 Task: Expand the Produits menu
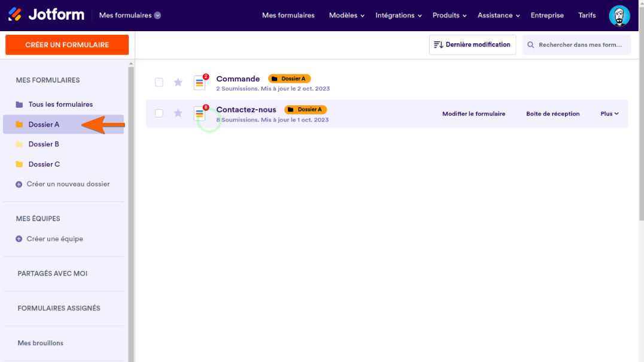449,15
